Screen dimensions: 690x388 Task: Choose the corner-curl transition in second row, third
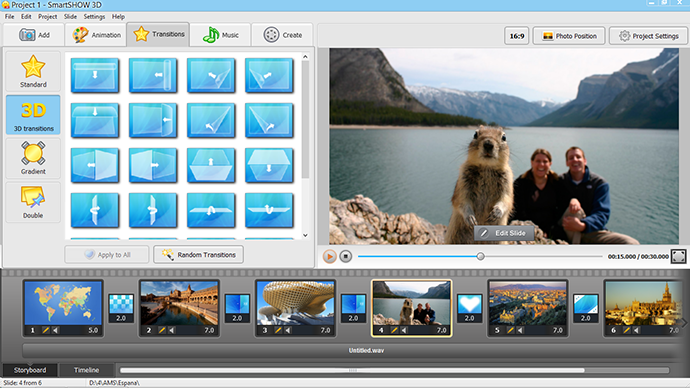pyautogui.click(x=211, y=120)
